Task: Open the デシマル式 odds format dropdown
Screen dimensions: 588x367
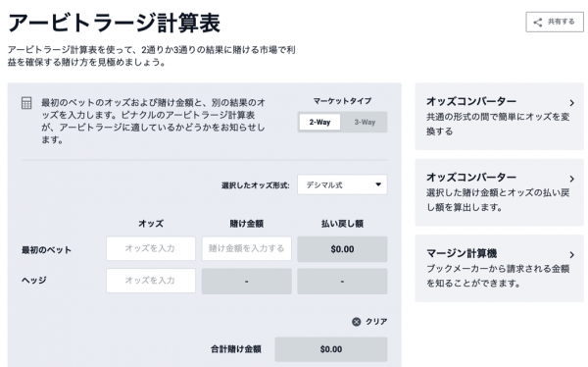Action: tap(342, 184)
